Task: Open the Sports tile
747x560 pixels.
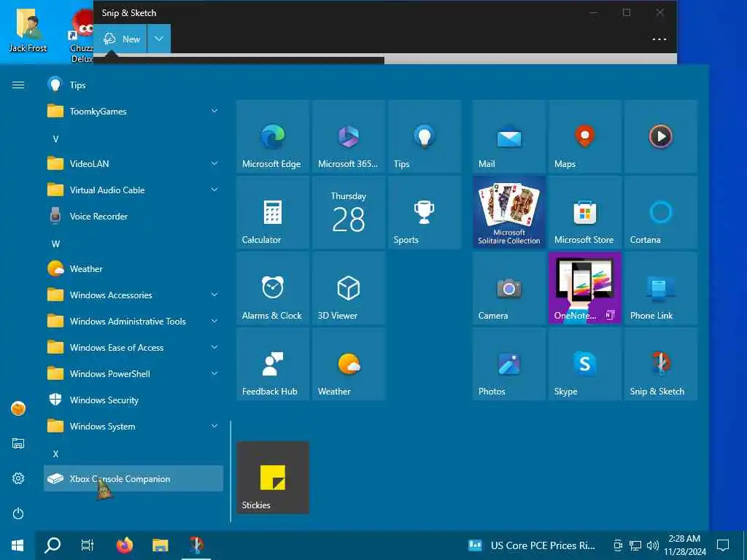Action: (424, 212)
